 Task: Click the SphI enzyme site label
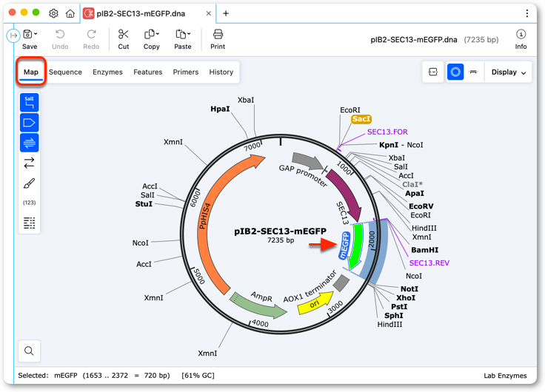394,316
